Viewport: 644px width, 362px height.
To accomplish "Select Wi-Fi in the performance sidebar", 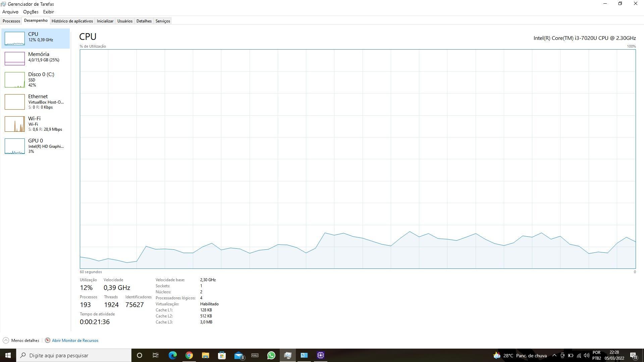I will [36, 124].
